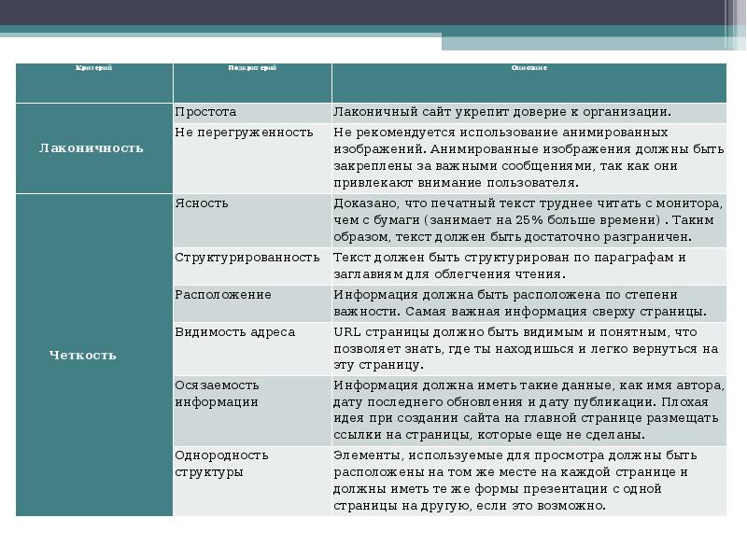Click description about анимированных изображений
This screenshot has height=560, width=747.
point(529,158)
